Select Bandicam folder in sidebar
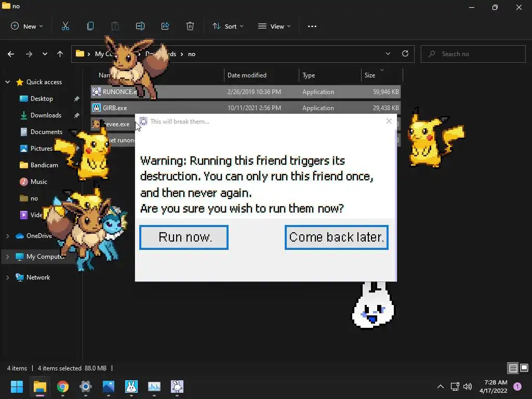 tap(44, 165)
